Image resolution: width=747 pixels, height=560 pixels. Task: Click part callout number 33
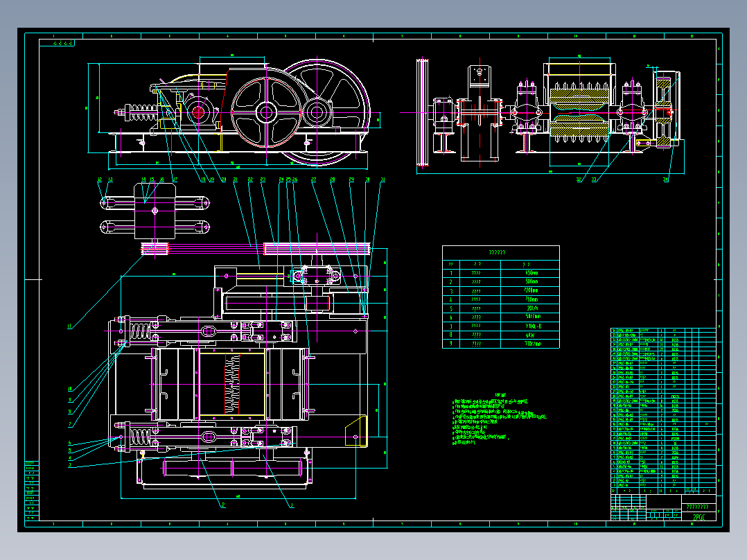[x=594, y=180]
